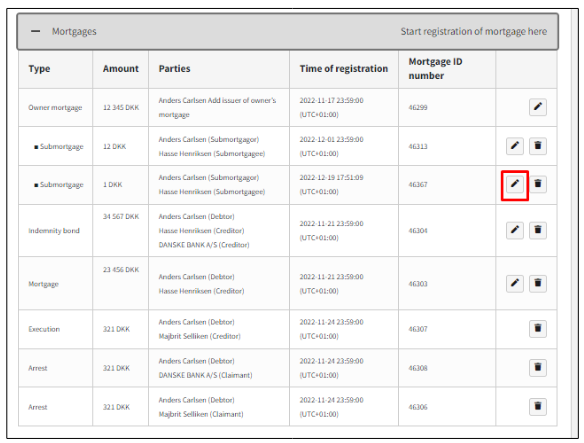Click the Mortgage ID number column header
Screen dimensions: 584x443
[435, 69]
